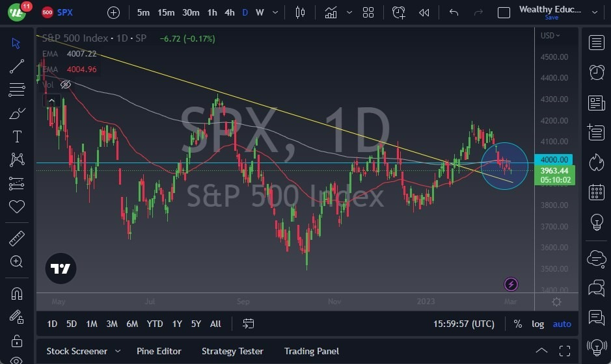Screen dimensions: 611x364
Task: Toggle auto scale
Action: pyautogui.click(x=562, y=324)
